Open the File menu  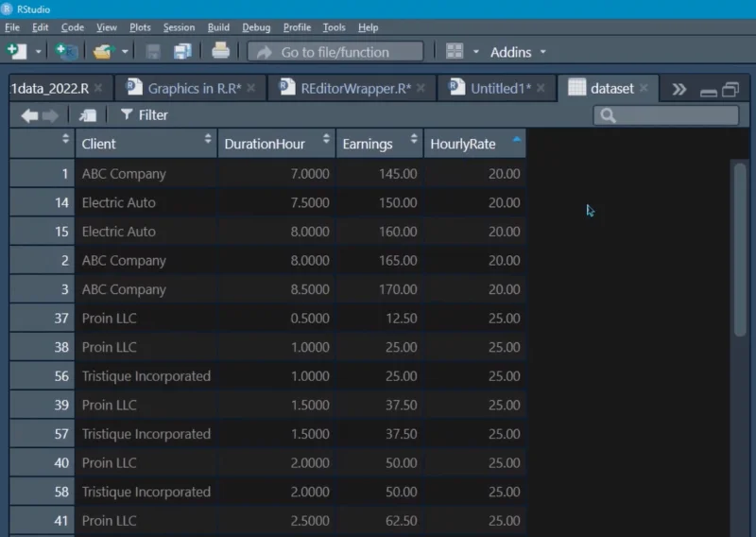pos(12,27)
